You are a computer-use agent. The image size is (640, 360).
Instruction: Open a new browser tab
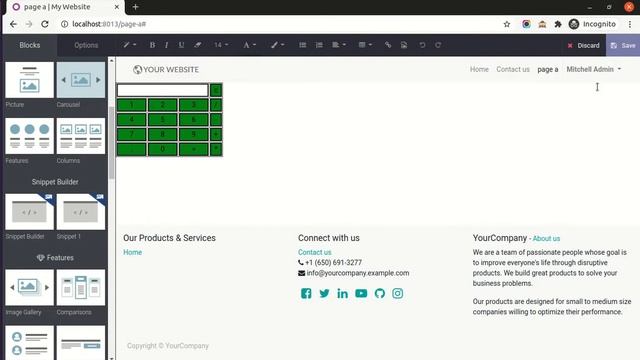pos(136,7)
